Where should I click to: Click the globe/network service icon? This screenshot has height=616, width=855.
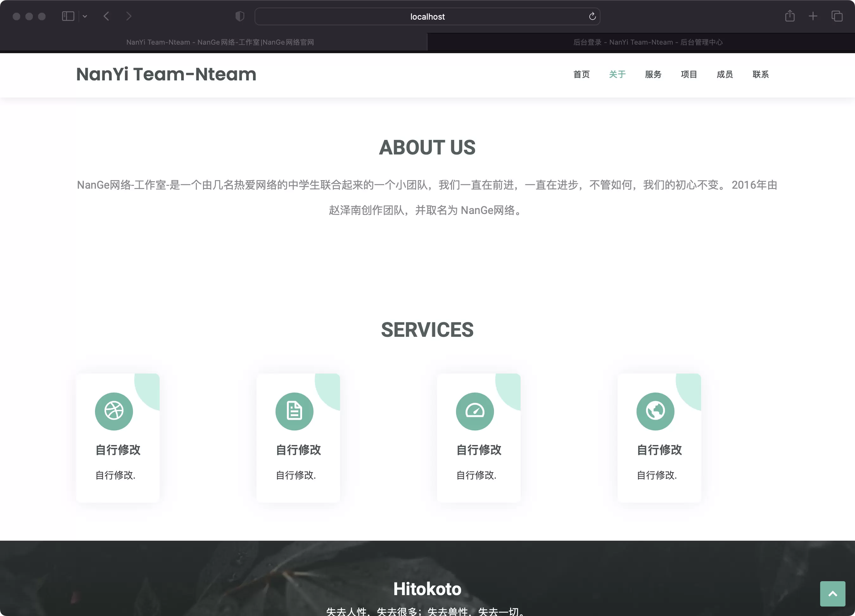[x=656, y=410]
